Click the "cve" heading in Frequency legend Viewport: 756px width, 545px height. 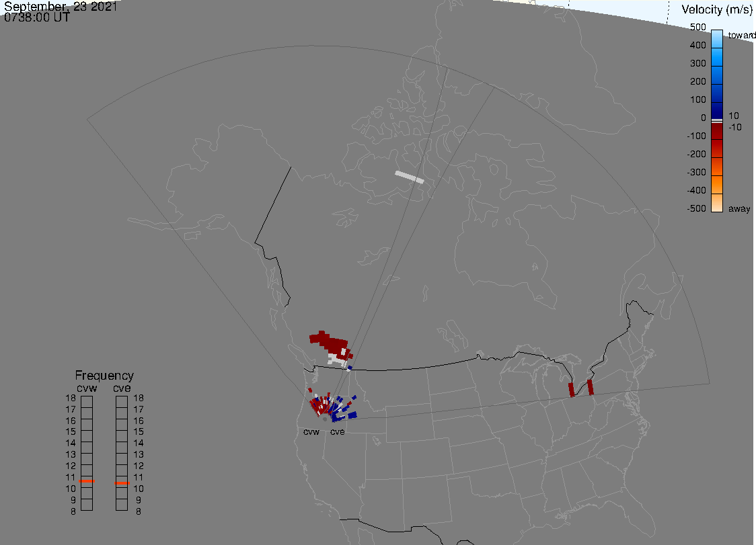(122, 388)
